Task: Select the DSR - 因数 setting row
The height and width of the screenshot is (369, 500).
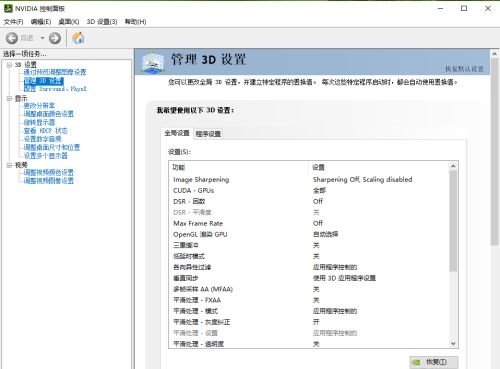Action: pyautogui.click(x=309, y=202)
